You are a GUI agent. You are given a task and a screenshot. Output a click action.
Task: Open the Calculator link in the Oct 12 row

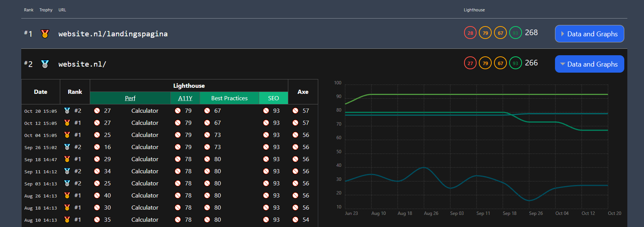pos(145,123)
